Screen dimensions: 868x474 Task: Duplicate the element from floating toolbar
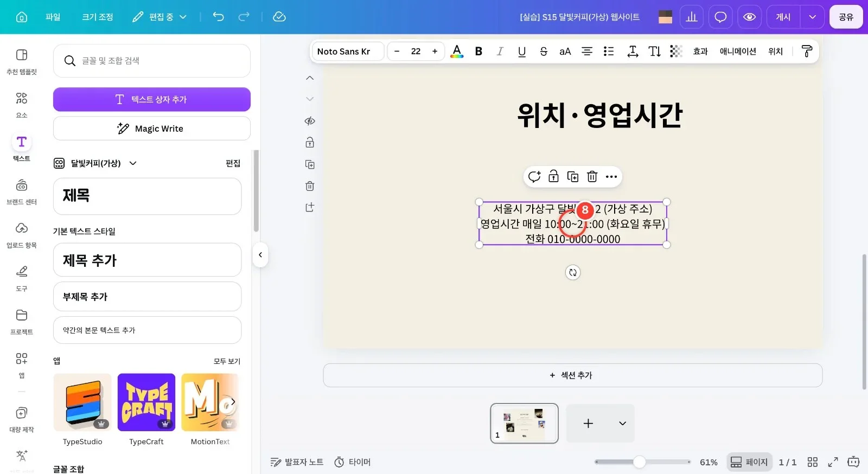[573, 177]
